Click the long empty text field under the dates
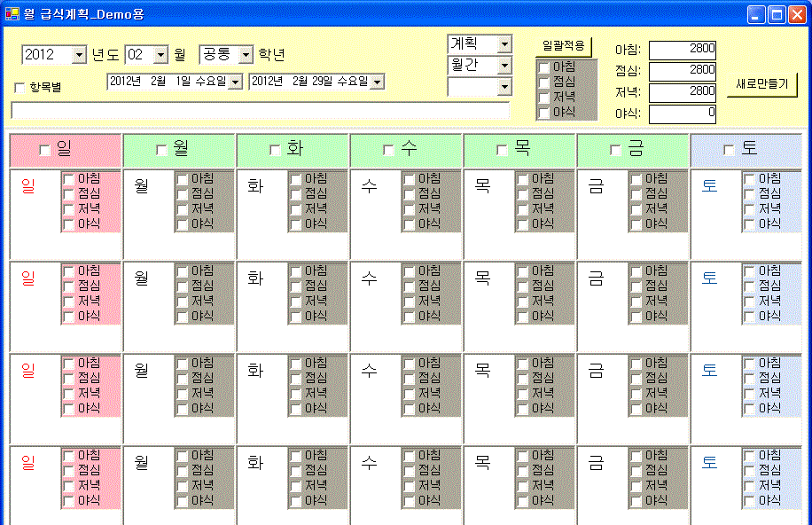Viewport: 812px width, 525px height. pos(261,110)
